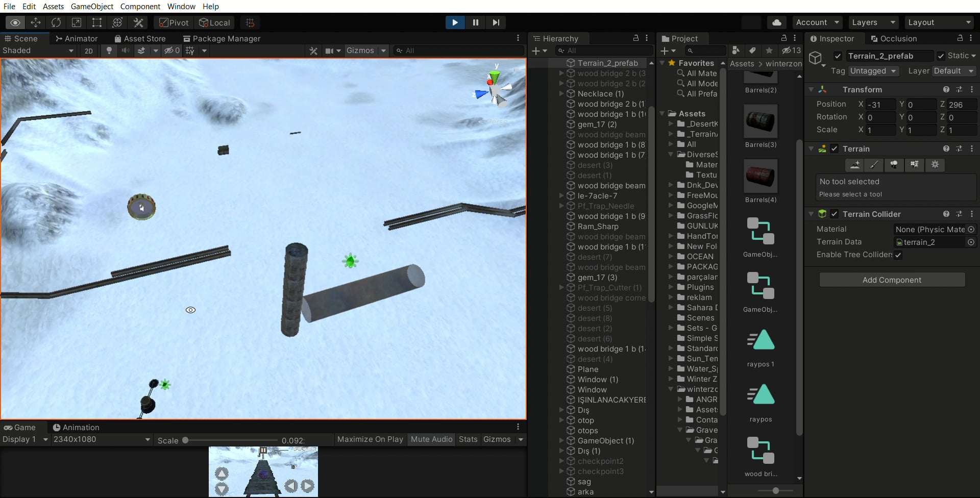The height and width of the screenshot is (498, 980).
Task: Collapse Terrain_2_prefab in the Hierarchy
Action: click(561, 63)
